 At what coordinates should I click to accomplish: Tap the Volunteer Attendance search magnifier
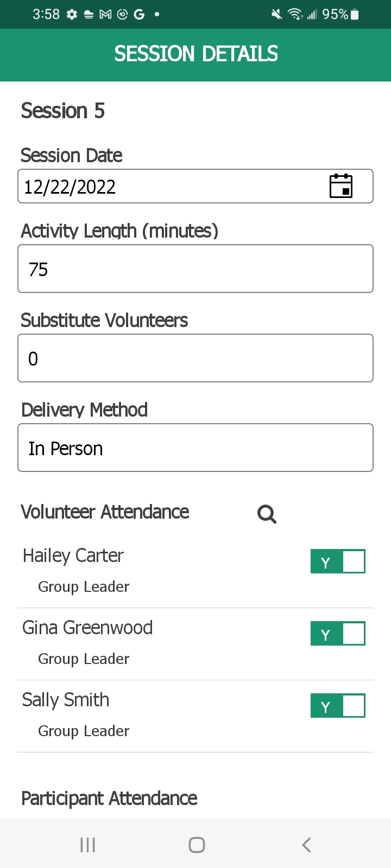(x=267, y=514)
